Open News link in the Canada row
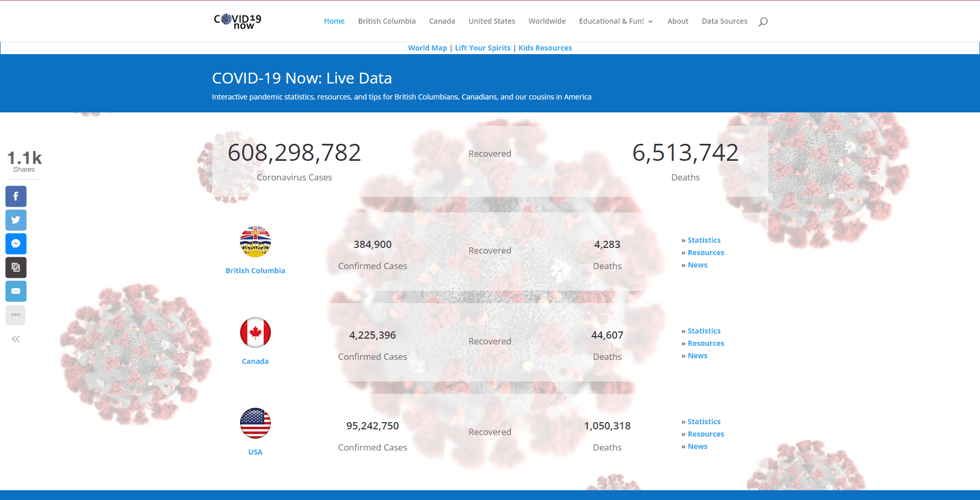The height and width of the screenshot is (500, 980). [698, 356]
